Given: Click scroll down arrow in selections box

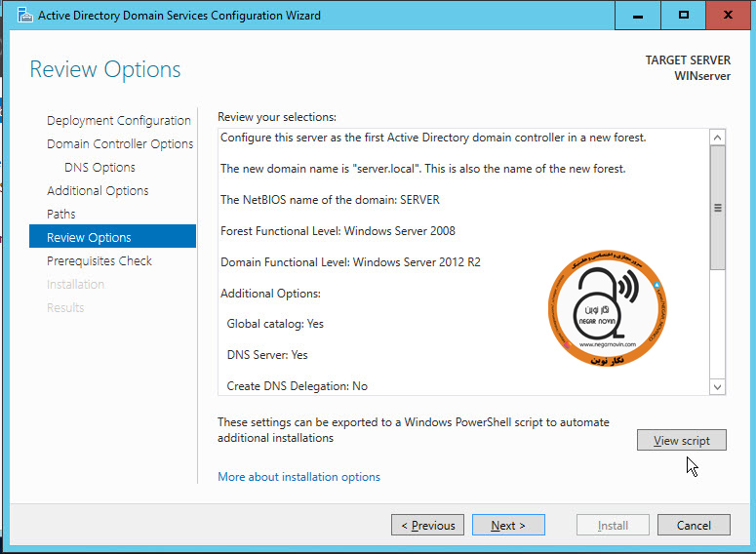Looking at the screenshot, I should coord(717,386).
